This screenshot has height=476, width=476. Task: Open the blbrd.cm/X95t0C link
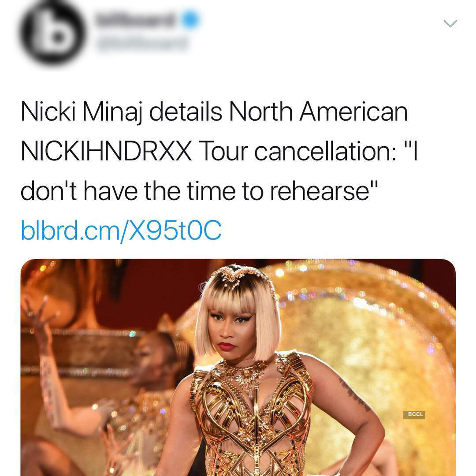tap(121, 231)
